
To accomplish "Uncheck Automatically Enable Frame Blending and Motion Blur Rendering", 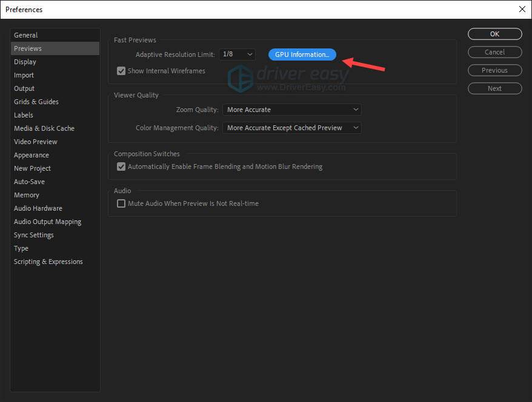I will point(121,166).
